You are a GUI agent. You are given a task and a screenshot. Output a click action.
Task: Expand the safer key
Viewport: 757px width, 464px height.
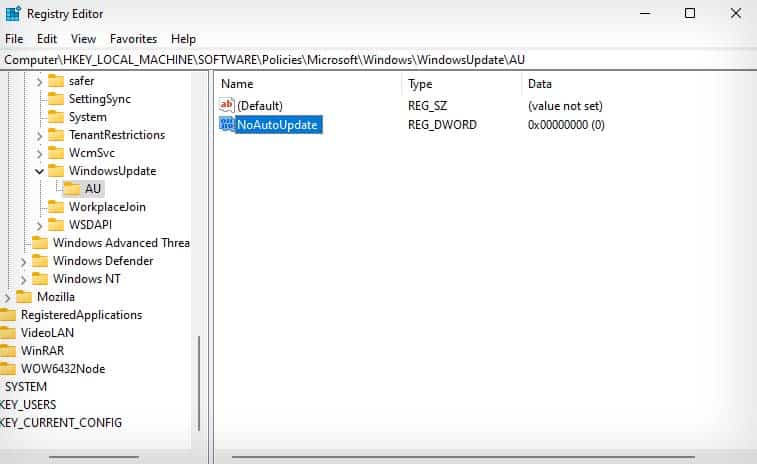click(x=40, y=82)
